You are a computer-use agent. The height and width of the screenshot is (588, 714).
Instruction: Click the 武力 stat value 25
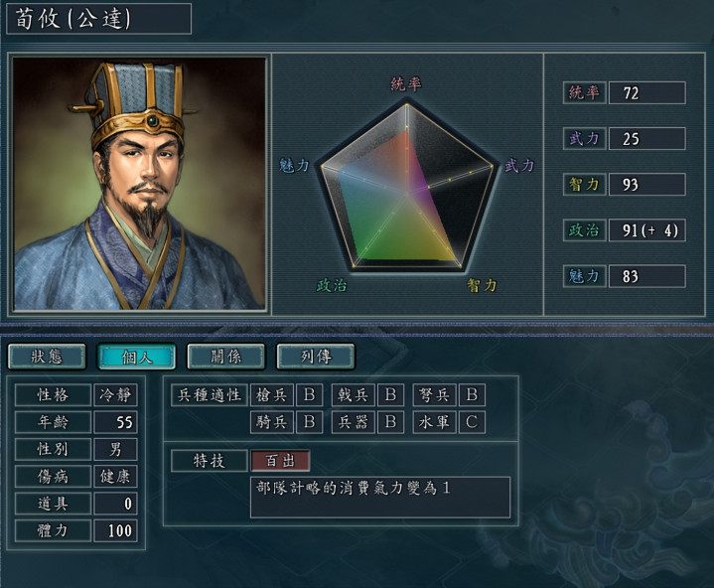click(647, 138)
